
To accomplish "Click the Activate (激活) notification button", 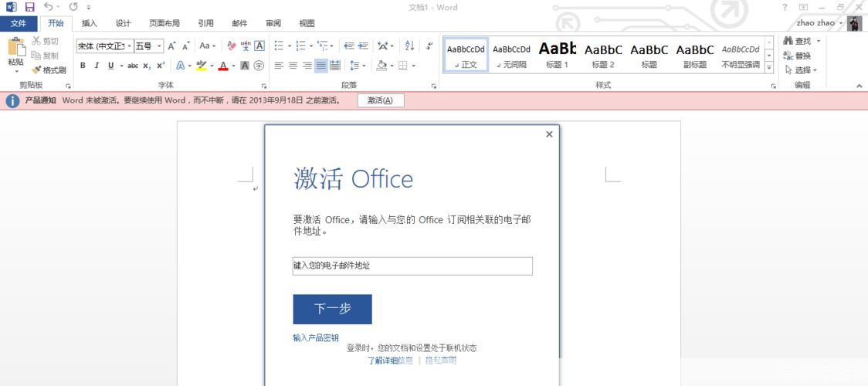I will coord(380,100).
